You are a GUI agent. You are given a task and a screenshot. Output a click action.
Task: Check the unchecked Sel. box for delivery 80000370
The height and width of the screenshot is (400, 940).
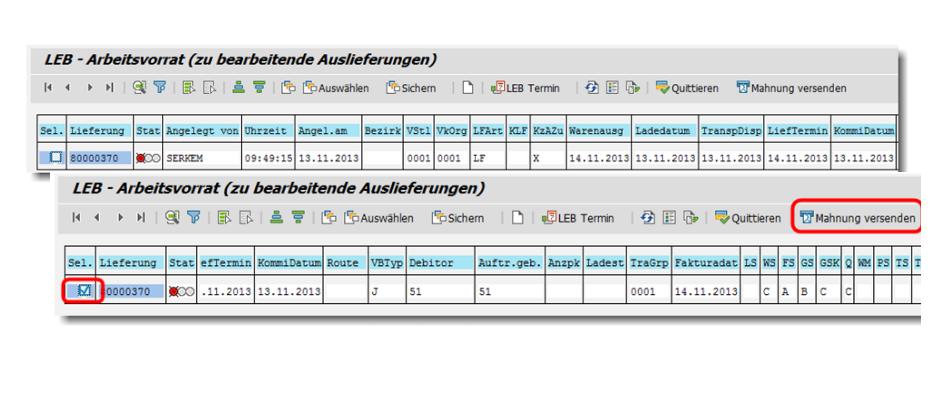click(56, 158)
